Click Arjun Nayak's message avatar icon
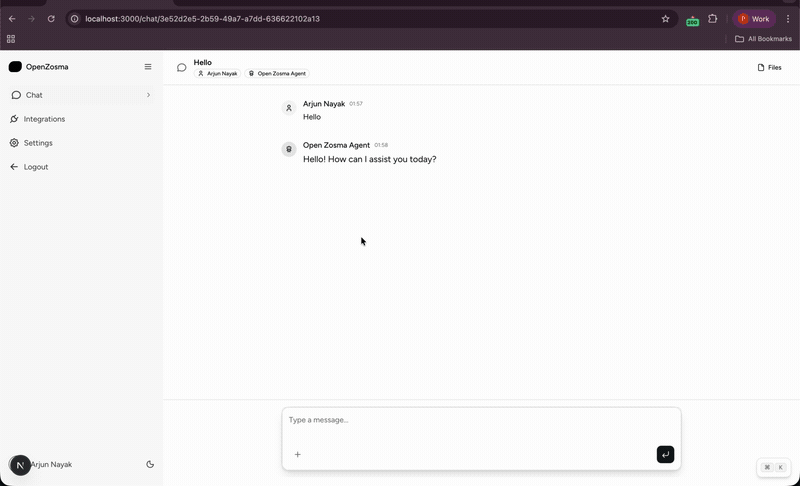The height and width of the screenshot is (486, 800). pos(289,108)
